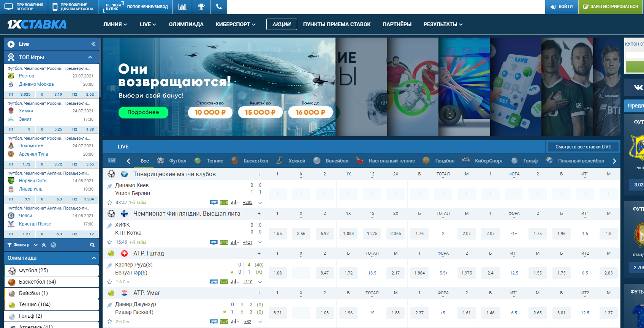Open live stream icon for Динамо Киев match
The width and height of the screenshot is (644, 328).
(214, 202)
